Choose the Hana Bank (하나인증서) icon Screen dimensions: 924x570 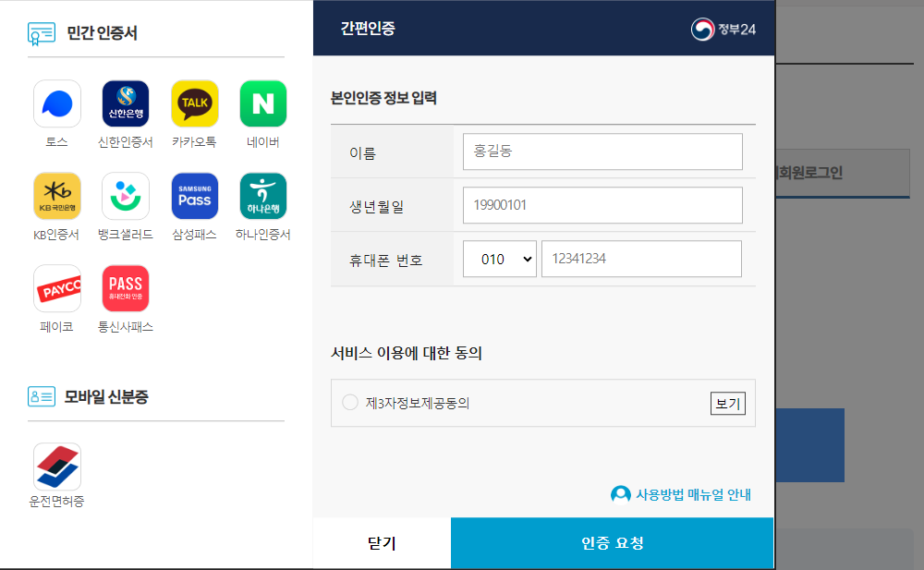[x=263, y=196]
